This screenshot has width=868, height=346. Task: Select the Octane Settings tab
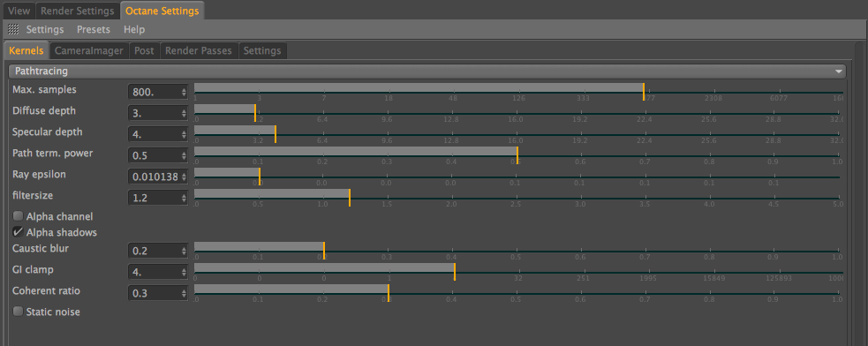(162, 11)
